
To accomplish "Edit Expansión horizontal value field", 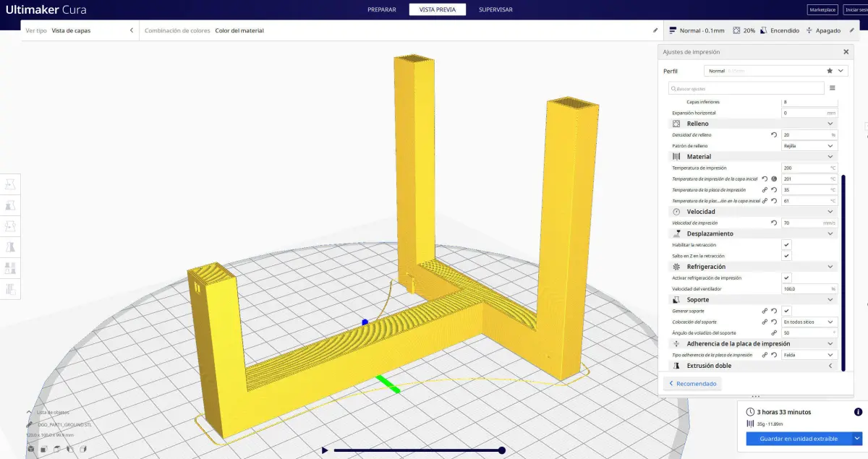I will point(809,113).
